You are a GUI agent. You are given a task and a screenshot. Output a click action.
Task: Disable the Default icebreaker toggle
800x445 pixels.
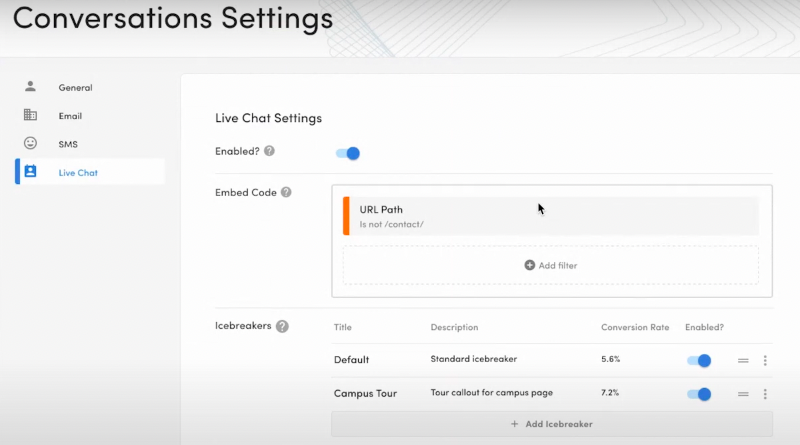click(699, 360)
